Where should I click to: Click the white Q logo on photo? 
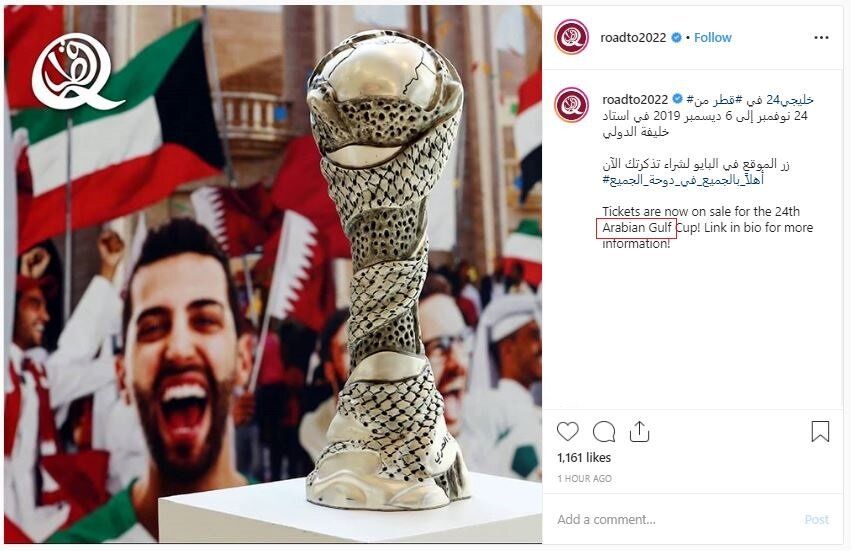click(77, 72)
